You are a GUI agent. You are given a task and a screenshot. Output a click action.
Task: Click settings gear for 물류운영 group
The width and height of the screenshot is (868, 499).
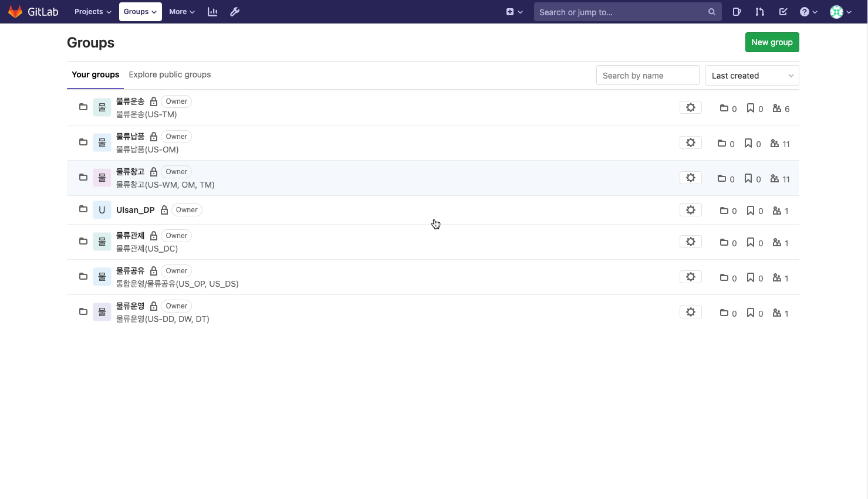click(691, 312)
